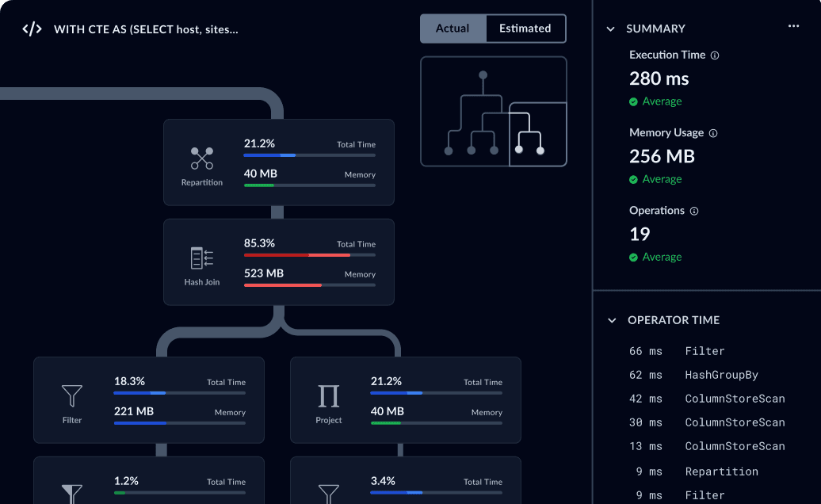Click the 523 MB memory value
The width and height of the screenshot is (821, 504).
264,273
